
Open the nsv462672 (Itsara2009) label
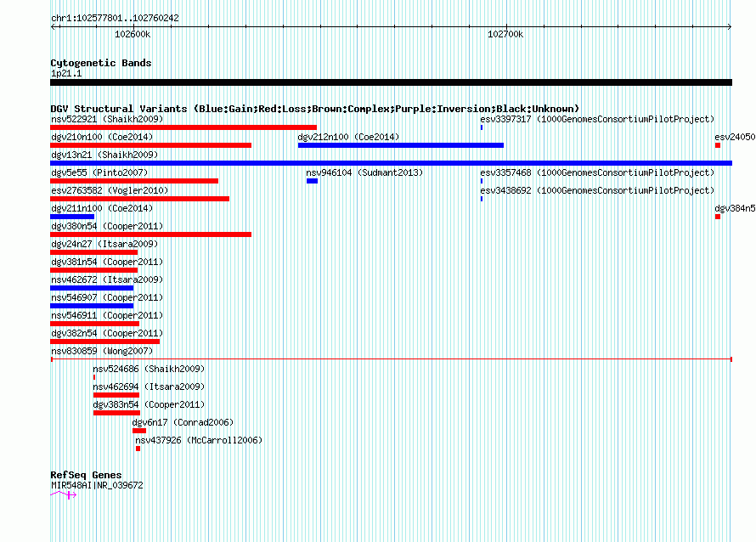point(107,279)
